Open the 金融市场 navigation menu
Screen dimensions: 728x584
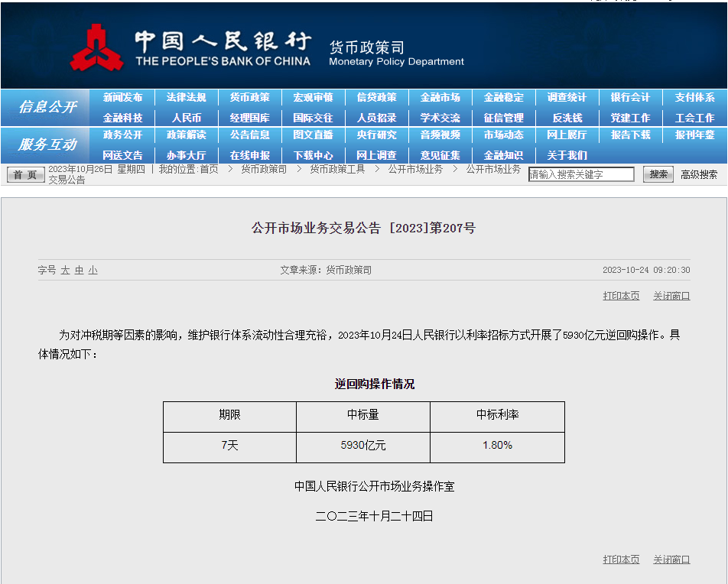pos(441,97)
